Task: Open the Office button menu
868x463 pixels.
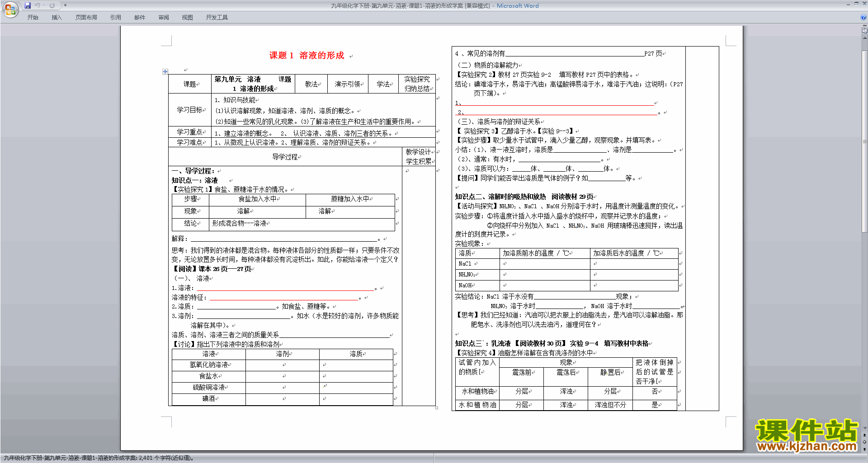Action: 9,9
